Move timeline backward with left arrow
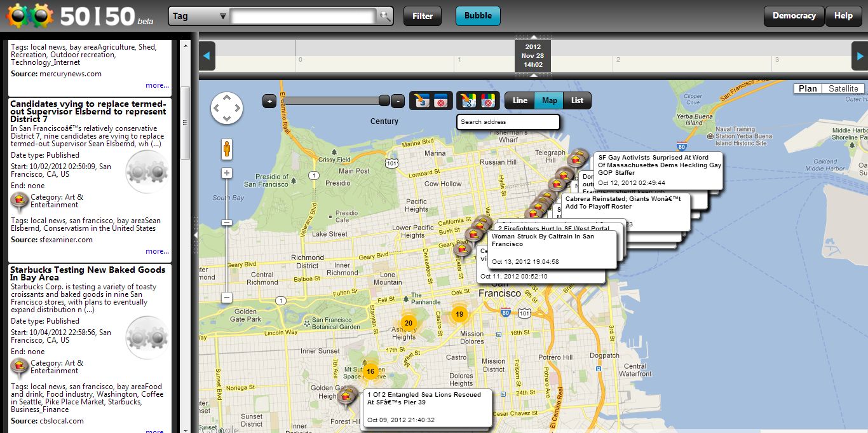Viewport: 868px width, 433px height. tap(207, 56)
